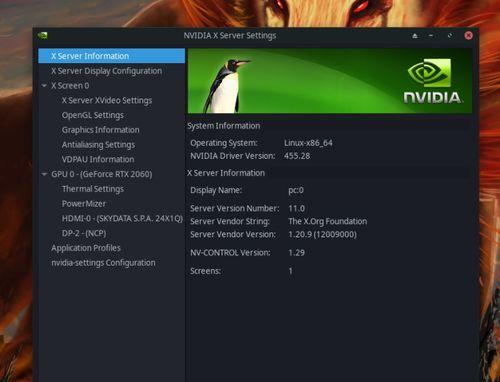The height and width of the screenshot is (382, 500).
Task: Select GPU 0 - (GeForce RTX 2060)
Action: click(x=102, y=174)
